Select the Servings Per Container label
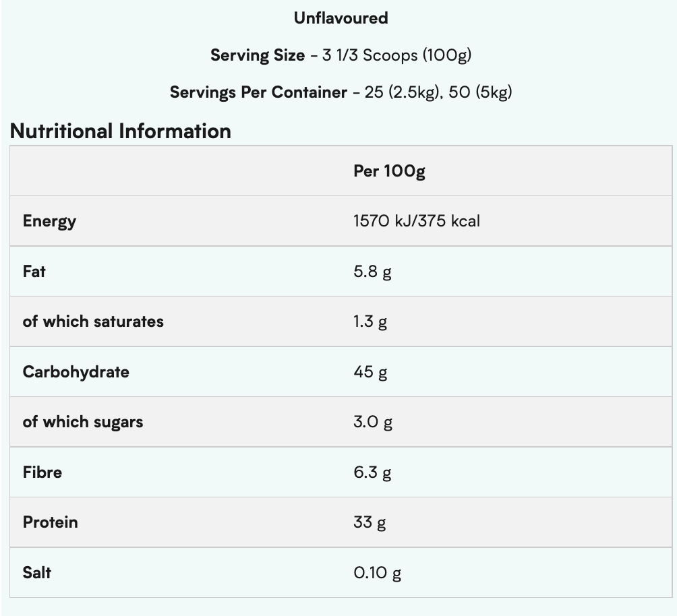The height and width of the screenshot is (616, 677). click(258, 92)
